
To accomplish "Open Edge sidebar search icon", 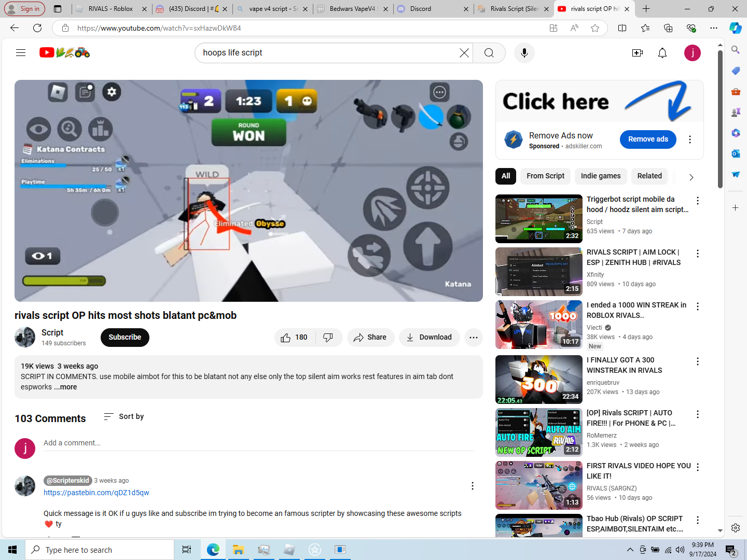I will [736, 50].
